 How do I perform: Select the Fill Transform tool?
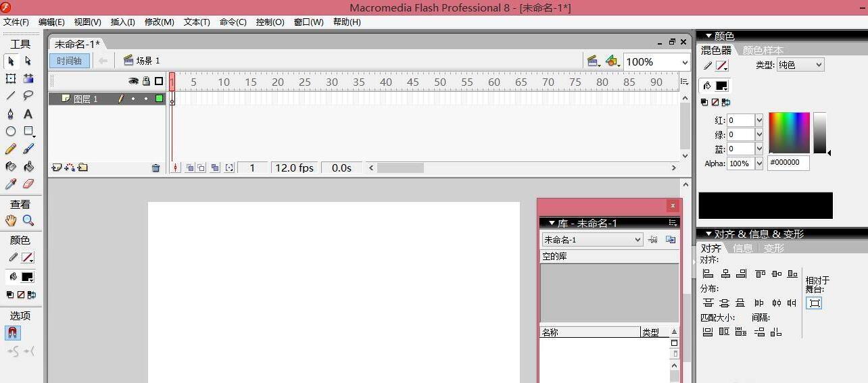coord(28,78)
